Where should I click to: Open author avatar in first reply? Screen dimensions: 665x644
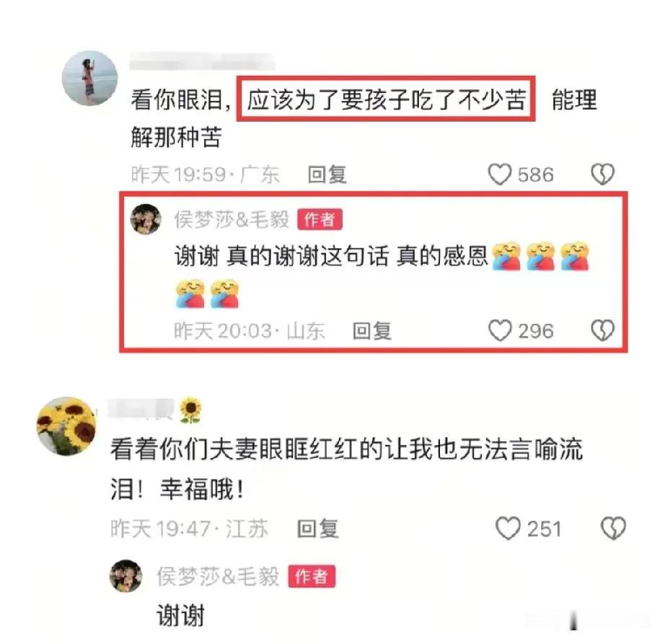[146, 219]
